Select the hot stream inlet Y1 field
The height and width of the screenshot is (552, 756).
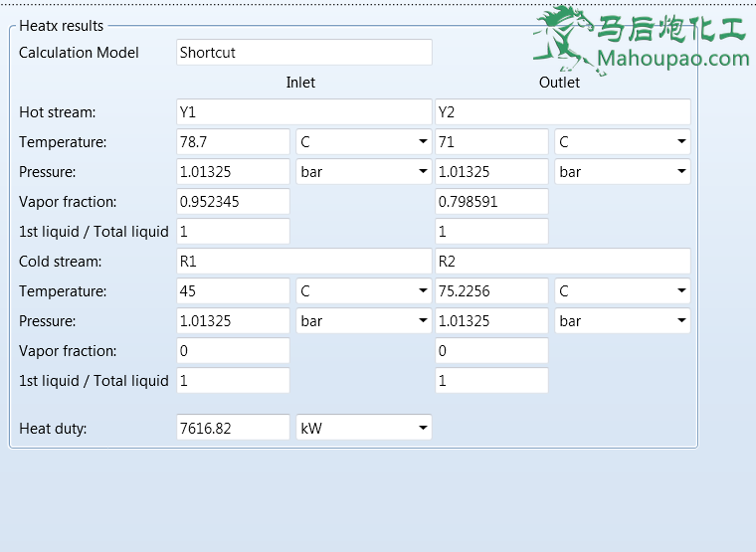click(303, 112)
